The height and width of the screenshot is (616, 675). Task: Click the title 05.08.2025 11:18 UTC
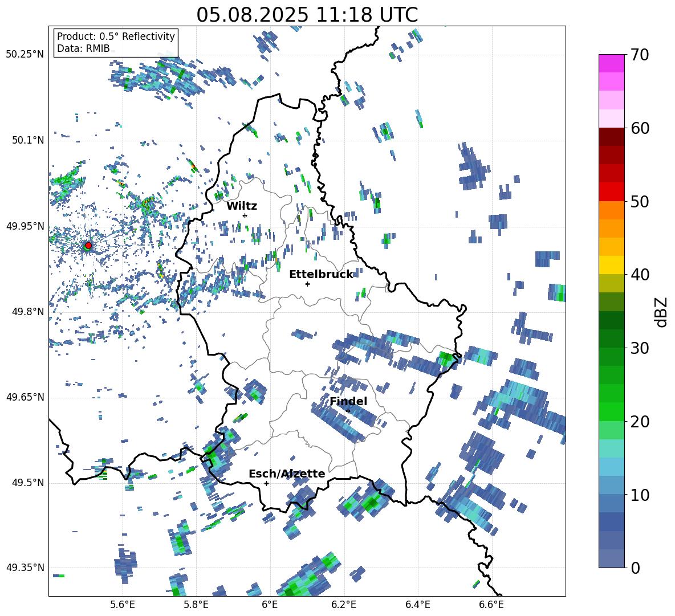click(307, 15)
